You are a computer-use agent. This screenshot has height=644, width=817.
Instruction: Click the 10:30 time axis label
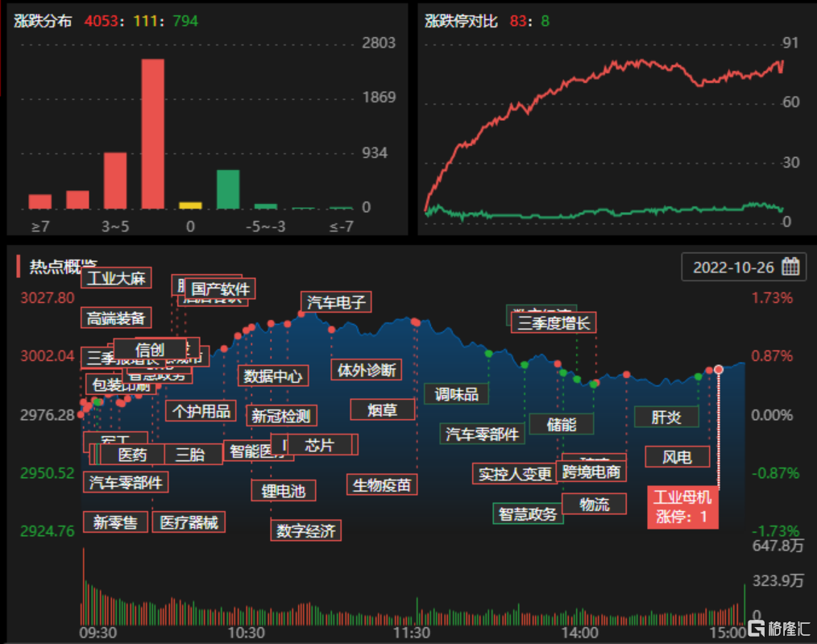tap(246, 633)
